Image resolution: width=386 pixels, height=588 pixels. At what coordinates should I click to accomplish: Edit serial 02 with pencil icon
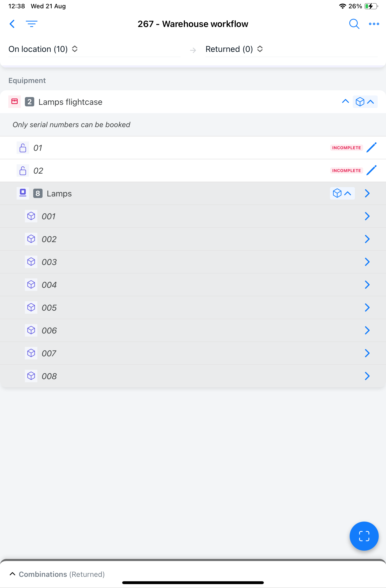(x=371, y=170)
